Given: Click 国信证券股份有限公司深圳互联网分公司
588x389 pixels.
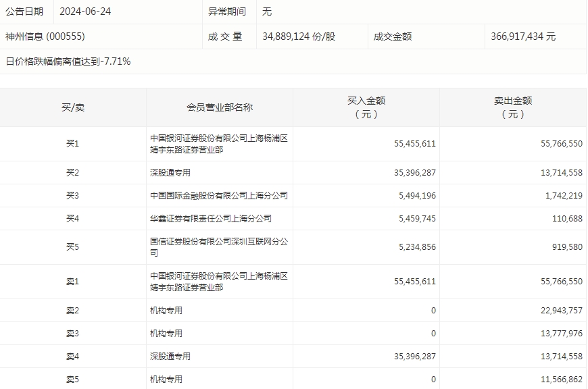Looking at the screenshot, I should pos(219,247).
